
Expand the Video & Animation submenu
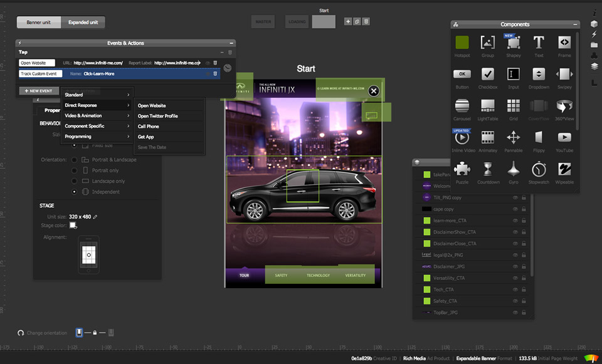pos(97,115)
